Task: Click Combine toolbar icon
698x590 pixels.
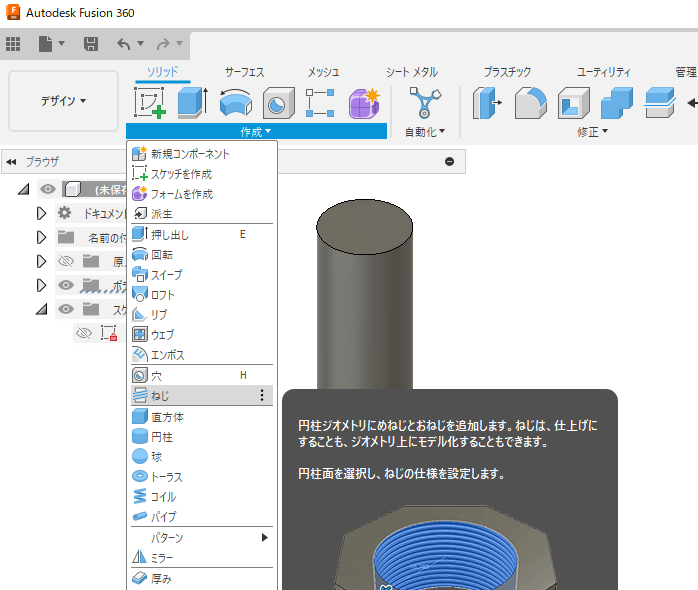Action: (x=617, y=103)
